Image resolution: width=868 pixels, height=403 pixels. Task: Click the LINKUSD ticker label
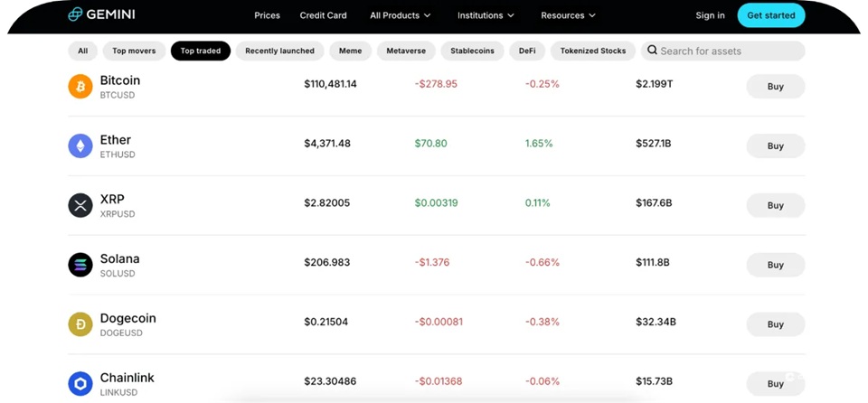click(x=118, y=392)
